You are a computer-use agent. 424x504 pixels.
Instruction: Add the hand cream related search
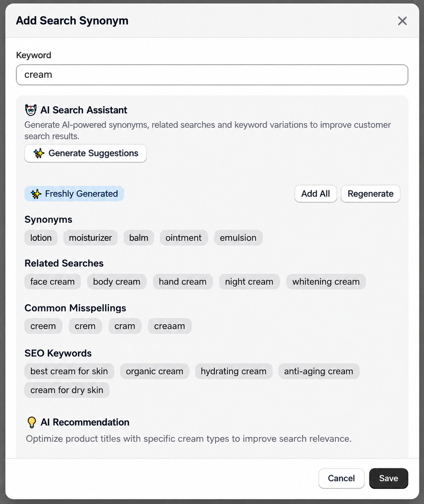point(182,282)
